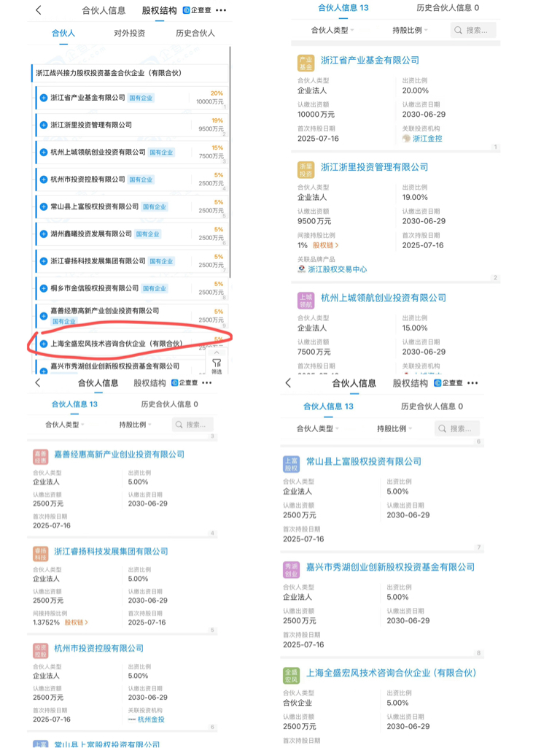This screenshot has height=748, width=560.
Task: Open 浙江睿扬科技发展集团有限公司 card title
Action: click(111, 551)
